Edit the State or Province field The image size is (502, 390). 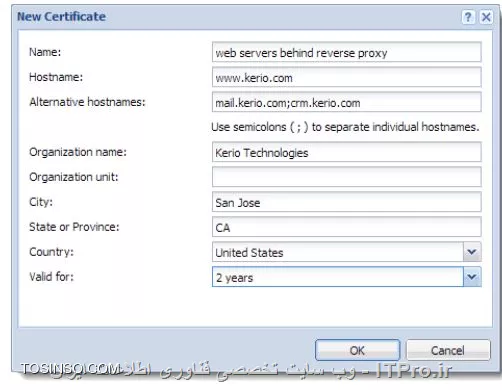coord(346,227)
